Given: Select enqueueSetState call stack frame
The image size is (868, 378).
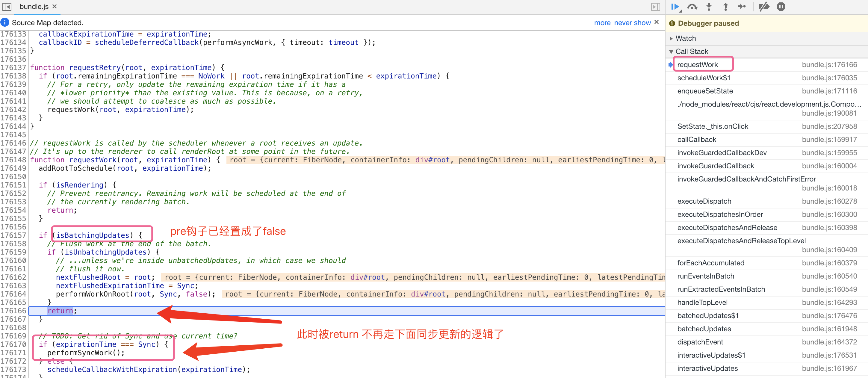Looking at the screenshot, I should tap(766, 91).
